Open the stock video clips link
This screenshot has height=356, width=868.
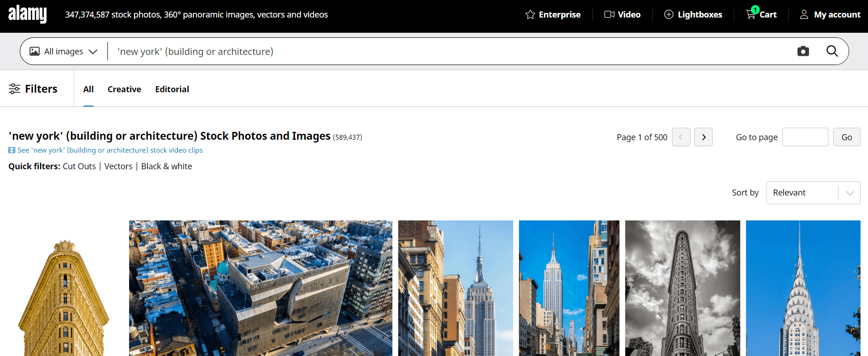pyautogui.click(x=106, y=150)
